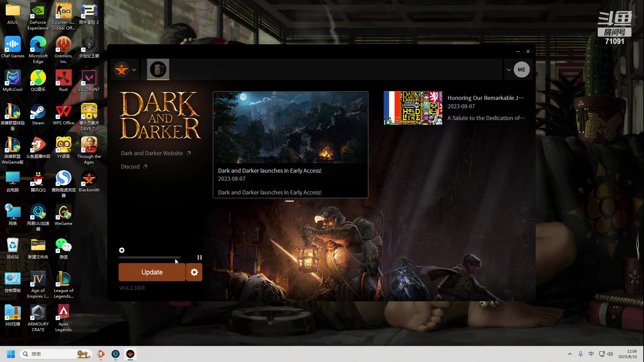This screenshot has height=362, width=644.
Task: Select the Apex Legends desktop icon
Action: click(x=63, y=318)
